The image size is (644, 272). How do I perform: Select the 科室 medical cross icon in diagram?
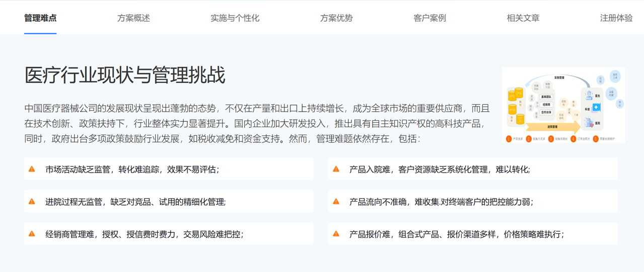coord(597,108)
